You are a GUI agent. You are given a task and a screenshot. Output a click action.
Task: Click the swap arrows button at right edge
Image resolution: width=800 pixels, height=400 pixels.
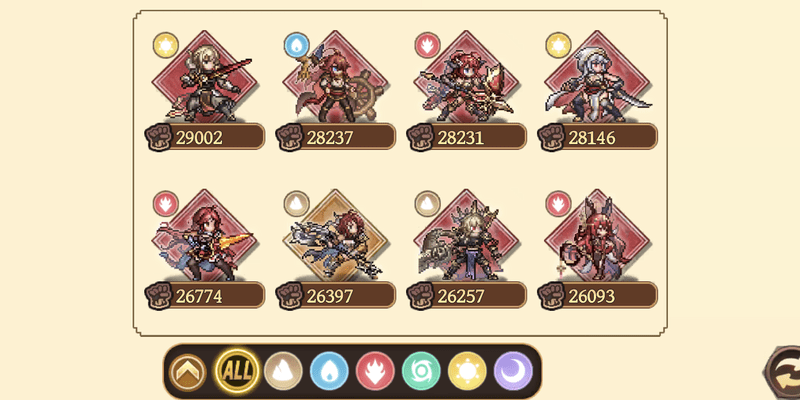pos(783,371)
